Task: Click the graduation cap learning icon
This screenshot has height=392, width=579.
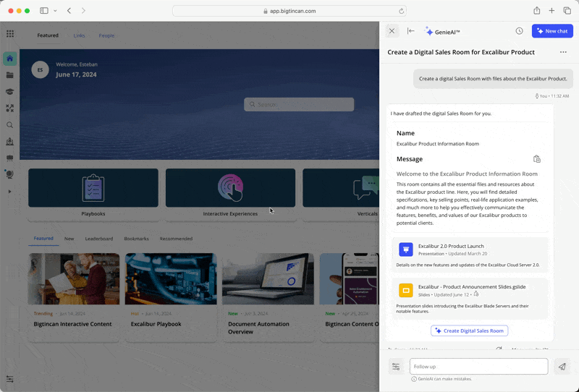Action: [10, 91]
